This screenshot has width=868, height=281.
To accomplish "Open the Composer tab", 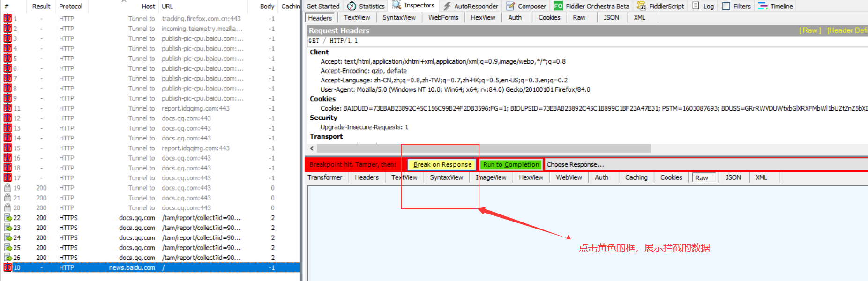I will pos(526,6).
